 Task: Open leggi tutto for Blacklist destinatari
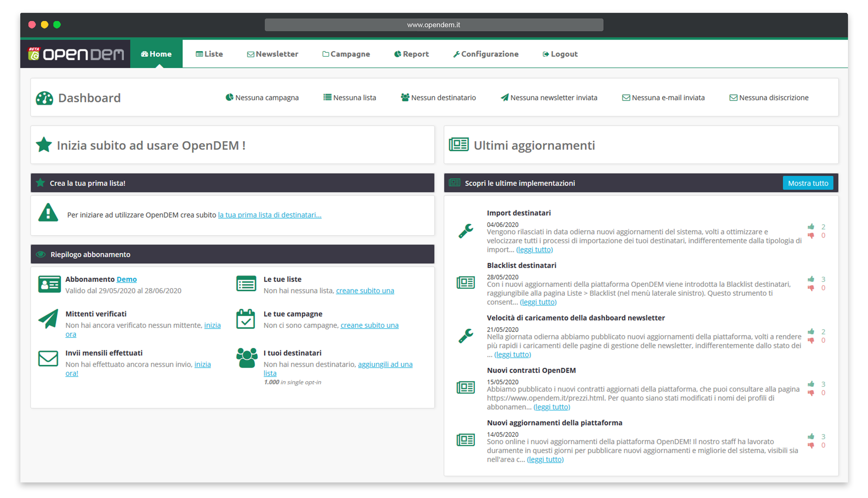(538, 302)
